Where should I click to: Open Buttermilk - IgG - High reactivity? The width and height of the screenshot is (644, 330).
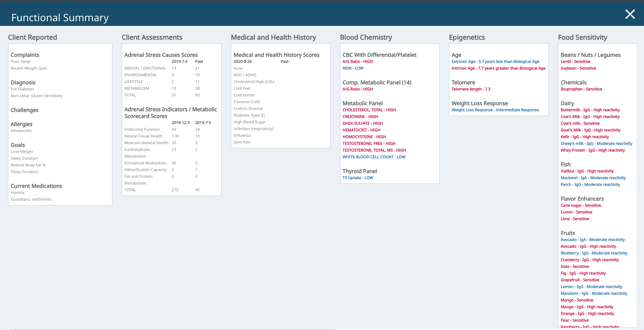[x=590, y=110]
